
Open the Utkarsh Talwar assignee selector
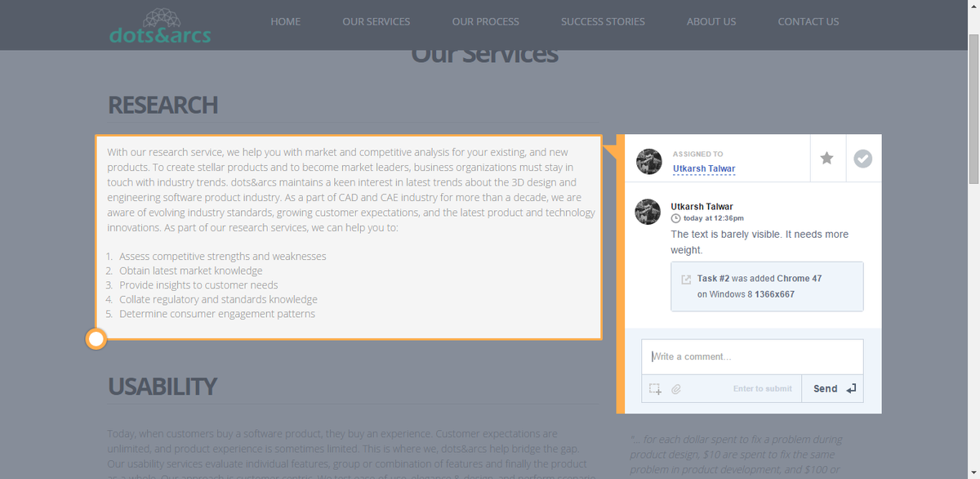point(704,168)
